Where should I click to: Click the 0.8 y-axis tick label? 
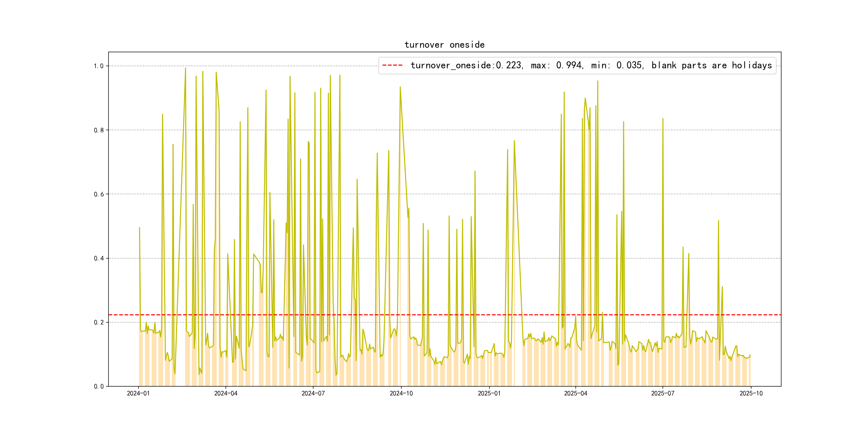[98, 130]
